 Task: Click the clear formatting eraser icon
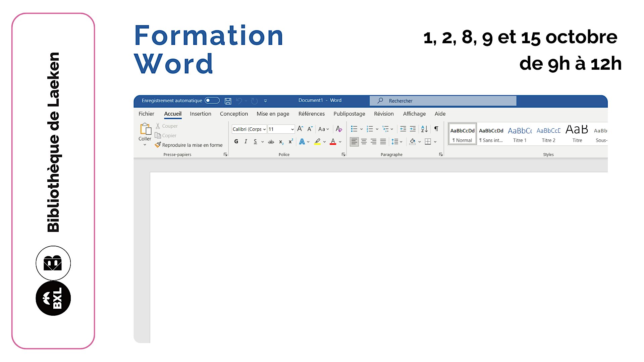(x=339, y=129)
